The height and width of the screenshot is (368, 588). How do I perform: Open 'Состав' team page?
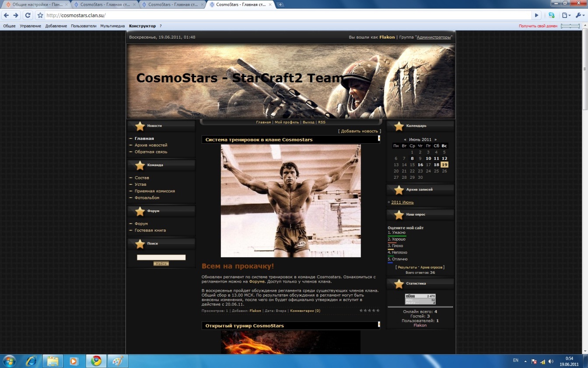pyautogui.click(x=142, y=177)
